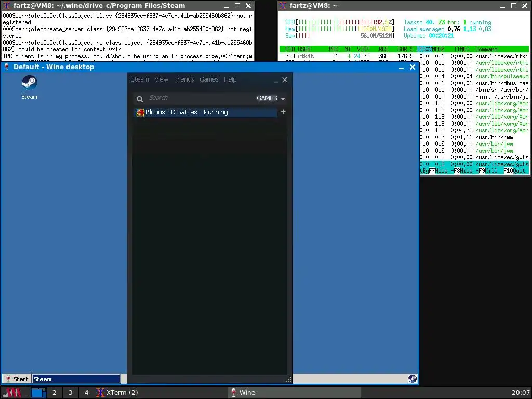Viewport: 532px width, 399px height.
Task: Click the 20:07 clock in taskbar
Action: [x=521, y=393]
